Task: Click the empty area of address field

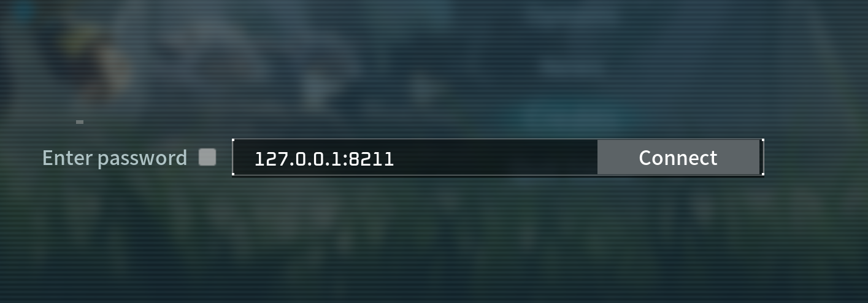Action: (x=496, y=158)
